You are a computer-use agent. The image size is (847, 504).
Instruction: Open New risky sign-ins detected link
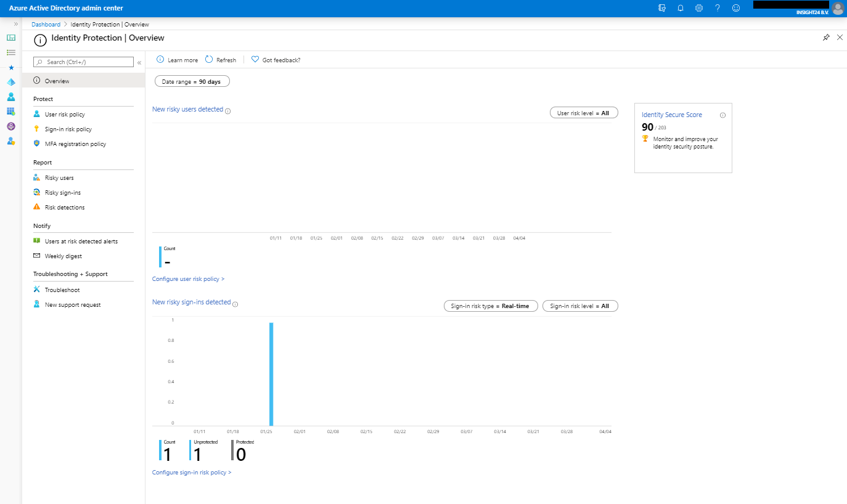coord(191,302)
